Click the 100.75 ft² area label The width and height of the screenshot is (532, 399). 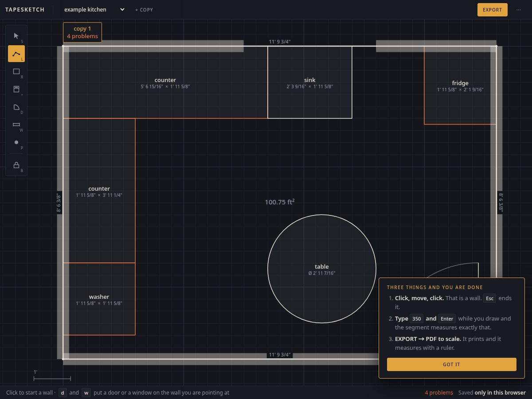[x=280, y=202]
